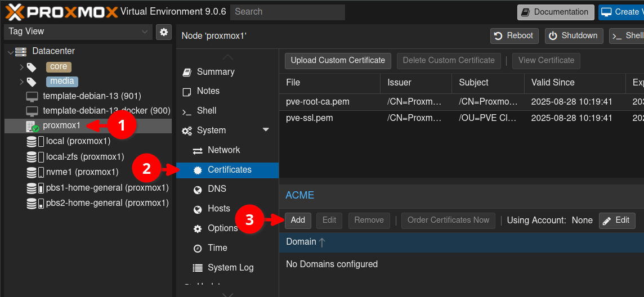Click the Time clock icon
This screenshot has width=644, height=297.
coord(198,248)
